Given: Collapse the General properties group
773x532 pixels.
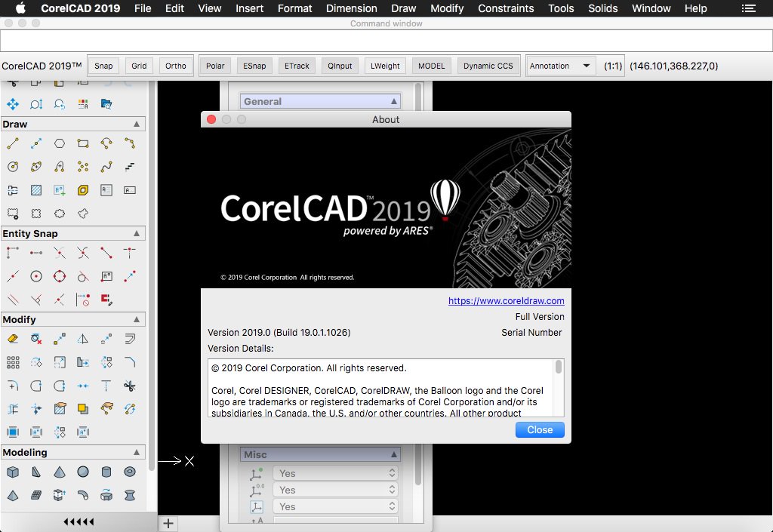Looking at the screenshot, I should 394,101.
